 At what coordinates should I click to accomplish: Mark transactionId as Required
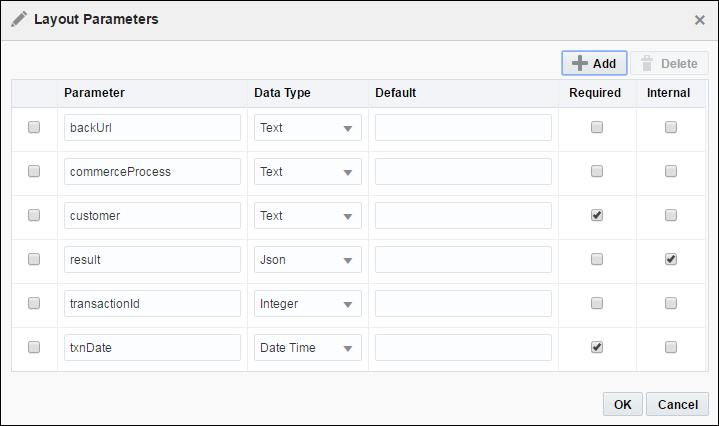[x=597, y=303]
